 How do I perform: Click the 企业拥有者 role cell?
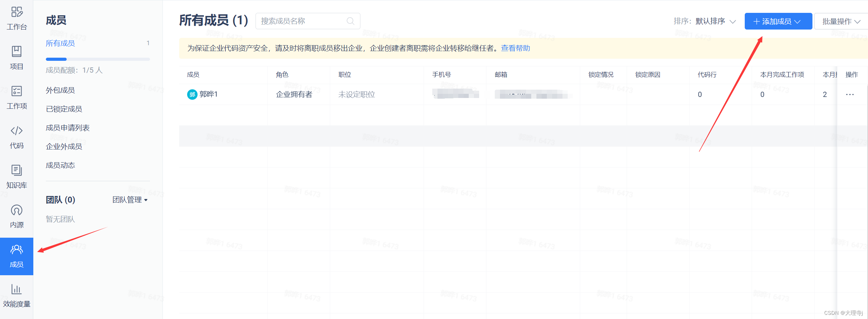(x=294, y=95)
